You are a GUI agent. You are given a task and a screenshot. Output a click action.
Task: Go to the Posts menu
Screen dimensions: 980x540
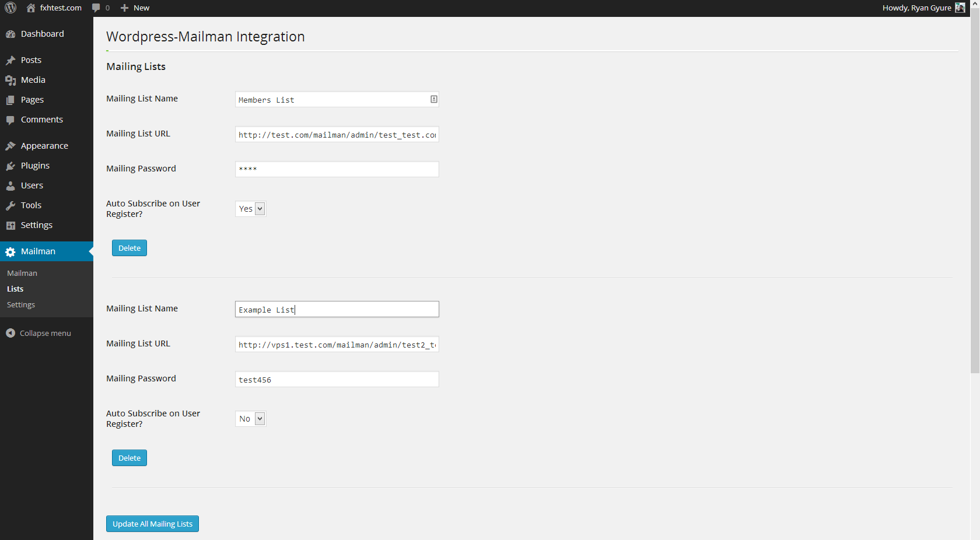point(47,60)
